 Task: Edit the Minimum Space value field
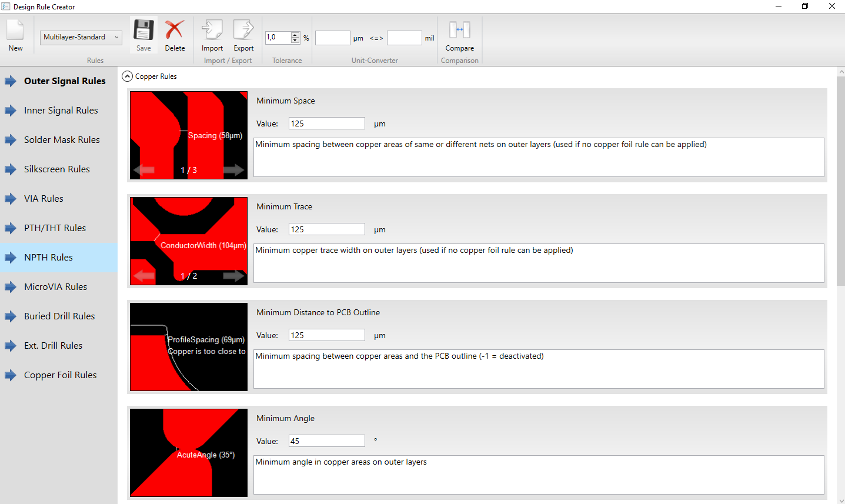click(x=327, y=124)
